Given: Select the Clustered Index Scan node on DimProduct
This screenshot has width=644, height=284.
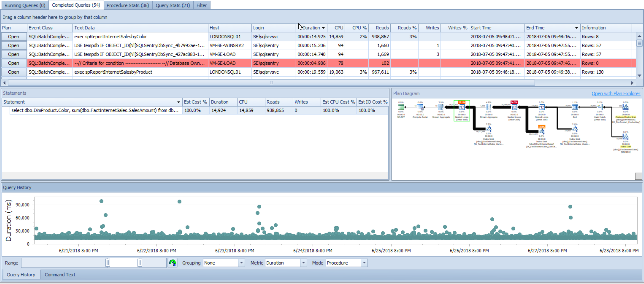Looking at the screenshot, I should [x=626, y=107].
